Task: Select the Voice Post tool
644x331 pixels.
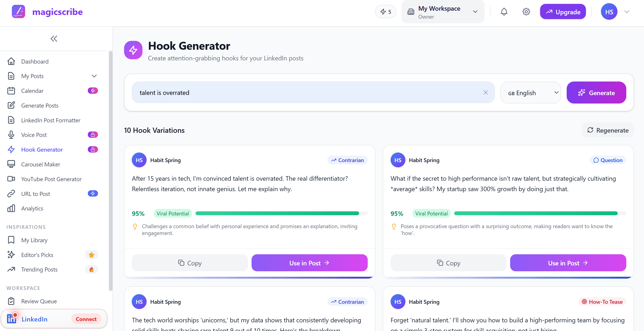Action: click(34, 135)
